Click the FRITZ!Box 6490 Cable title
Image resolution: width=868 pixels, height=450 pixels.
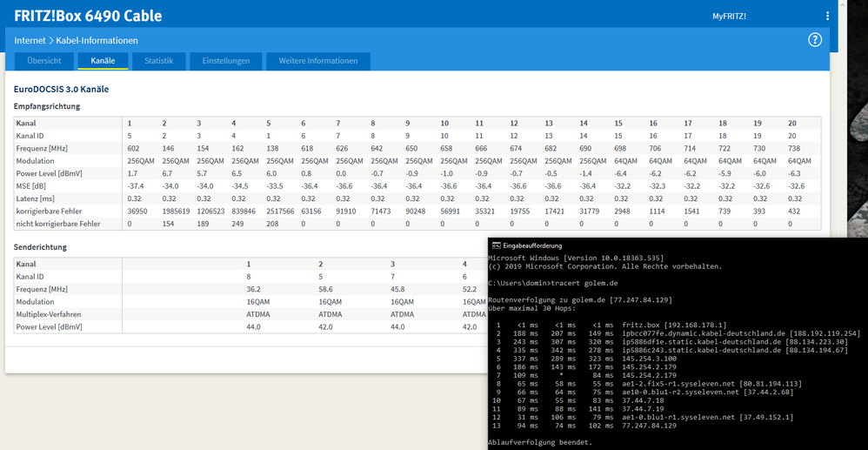(x=88, y=16)
